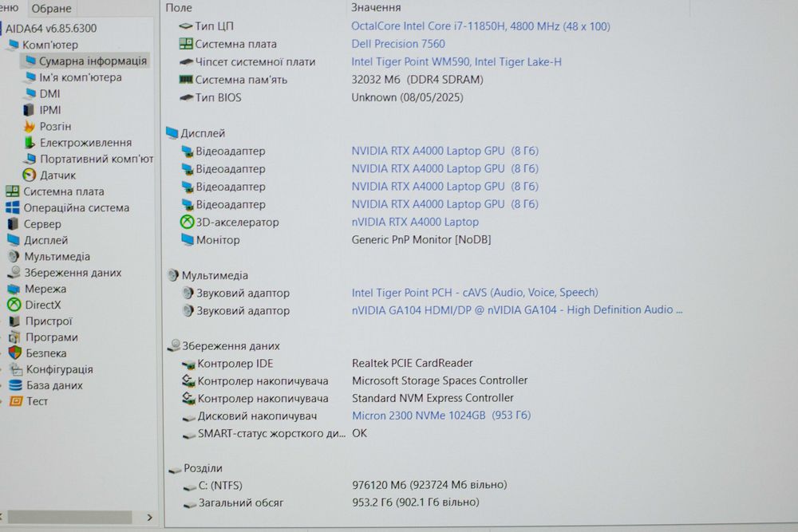798x532 pixels.
Task: Click the Тест sidebar icon
Action: click(x=16, y=400)
